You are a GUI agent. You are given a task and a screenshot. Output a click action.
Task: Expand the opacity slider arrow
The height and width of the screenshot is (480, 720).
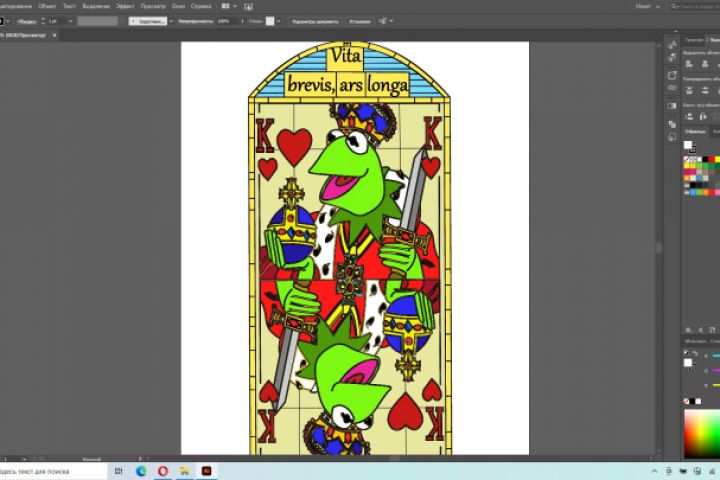(x=242, y=21)
